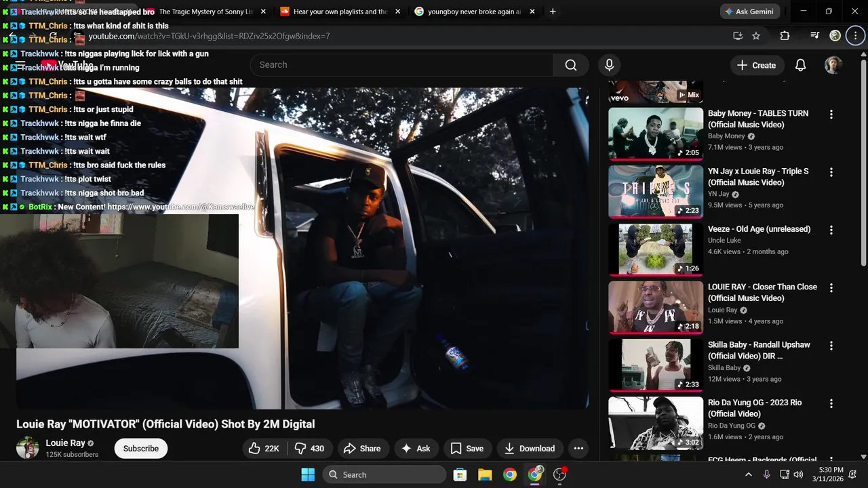Open YN Jay Triple S thumbnail
Image resolution: width=868 pixels, height=488 pixels.
656,191
